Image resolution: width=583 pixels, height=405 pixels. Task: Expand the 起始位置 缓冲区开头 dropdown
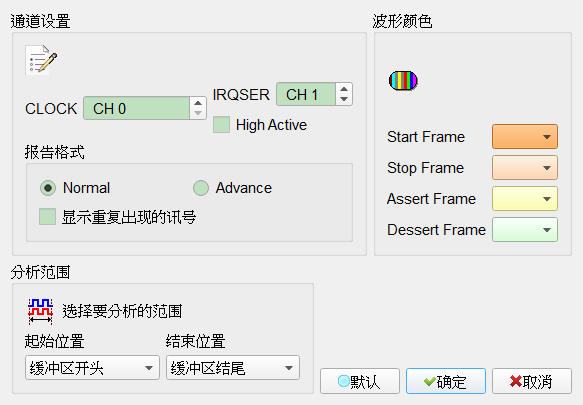coord(92,367)
